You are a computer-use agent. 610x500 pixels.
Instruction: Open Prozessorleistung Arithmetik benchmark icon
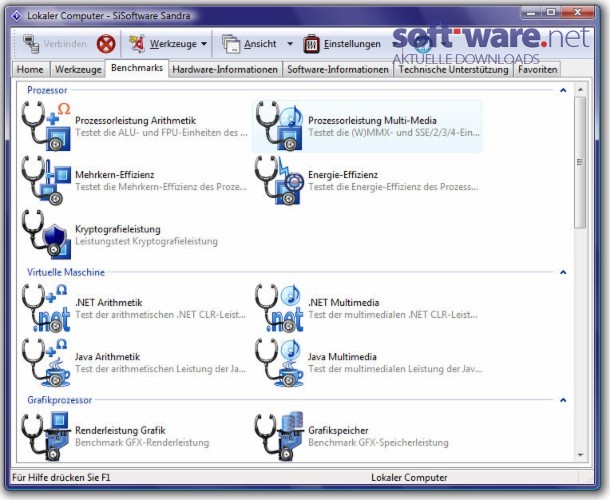(46, 126)
